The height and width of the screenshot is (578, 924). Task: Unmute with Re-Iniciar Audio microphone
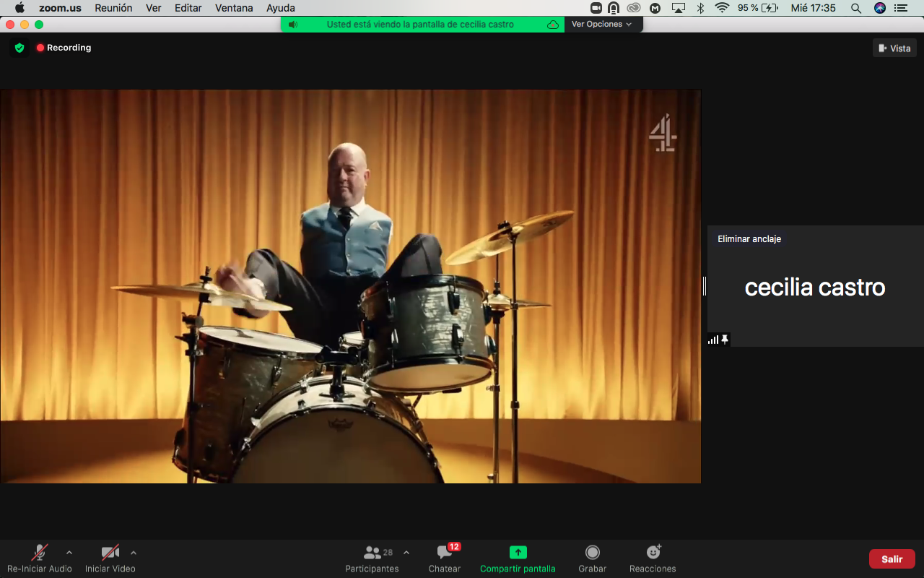tap(40, 558)
